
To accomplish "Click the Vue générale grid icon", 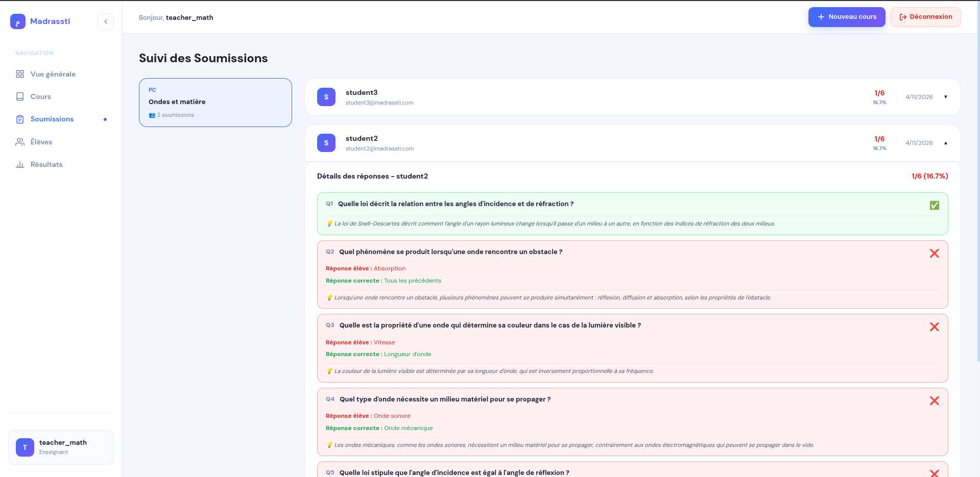I will pos(20,74).
